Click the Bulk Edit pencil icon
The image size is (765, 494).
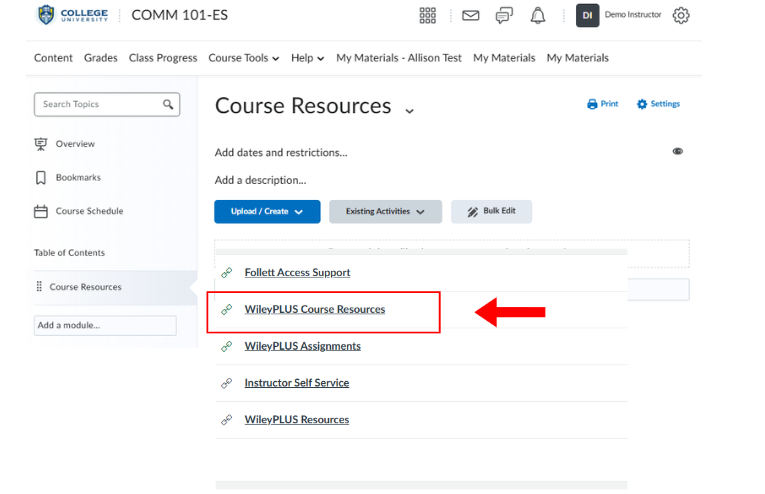pos(472,212)
